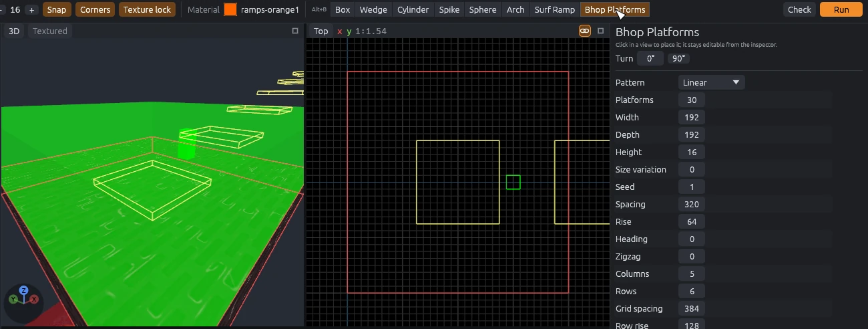Select the Sphere primitive tool
The image size is (868, 329).
click(483, 9)
